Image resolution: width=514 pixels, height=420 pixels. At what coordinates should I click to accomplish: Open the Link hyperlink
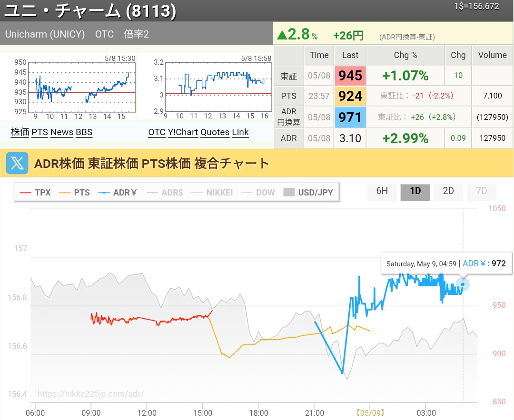[240, 132]
